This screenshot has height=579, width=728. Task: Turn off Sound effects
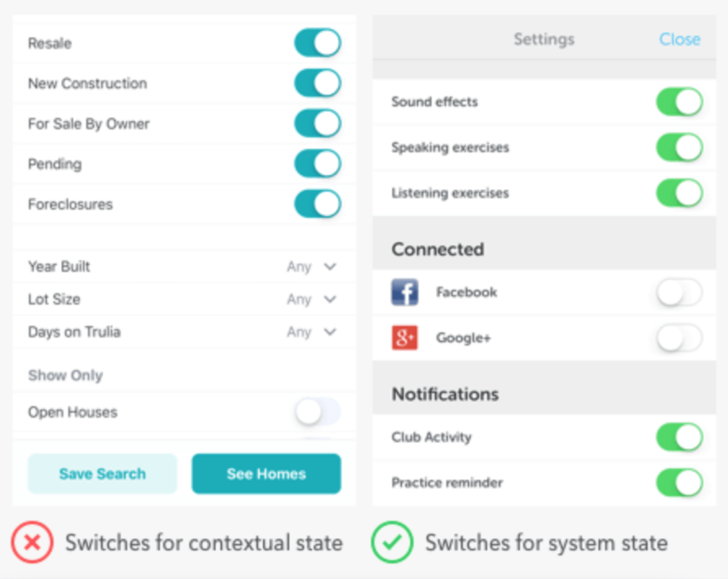pyautogui.click(x=679, y=102)
